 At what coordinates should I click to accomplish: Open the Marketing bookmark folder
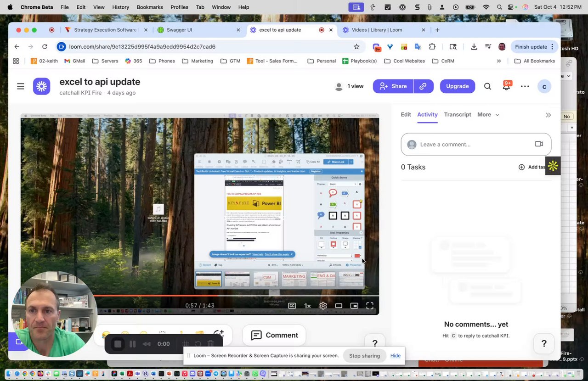click(198, 61)
